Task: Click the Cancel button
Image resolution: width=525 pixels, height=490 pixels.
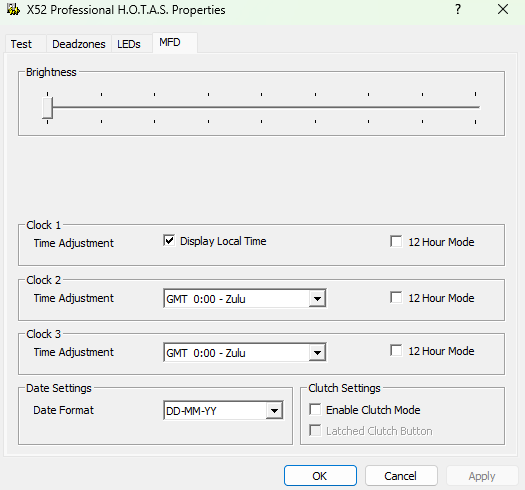Action: [x=401, y=476]
